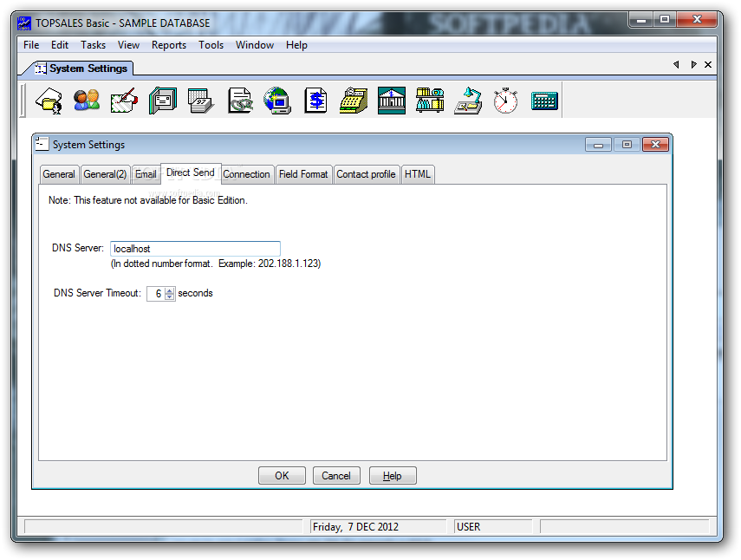Open the folder with person toolbar icon
The width and height of the screenshot is (741, 560).
[x=49, y=101]
